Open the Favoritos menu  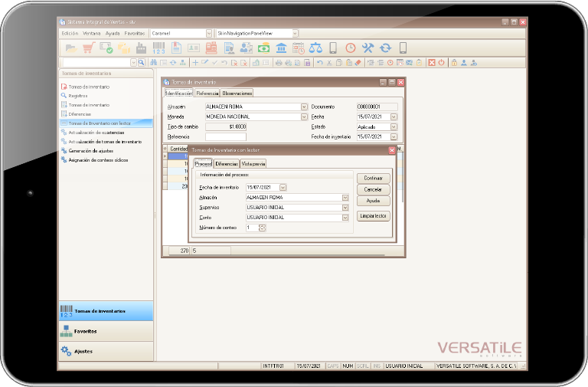135,34
